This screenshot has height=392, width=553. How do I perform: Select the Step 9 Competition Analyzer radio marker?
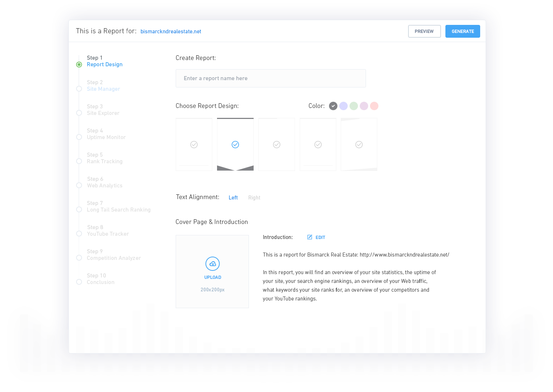(x=79, y=258)
